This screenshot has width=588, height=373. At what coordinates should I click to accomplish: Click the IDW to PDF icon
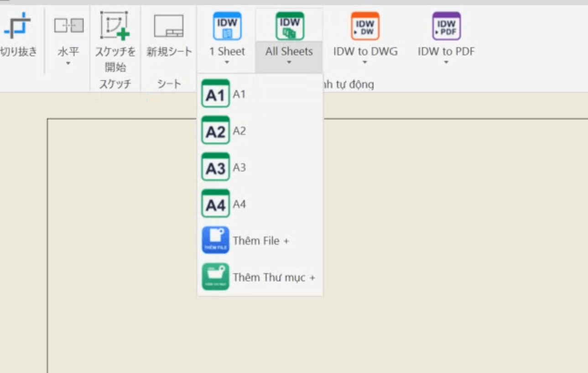tap(446, 26)
